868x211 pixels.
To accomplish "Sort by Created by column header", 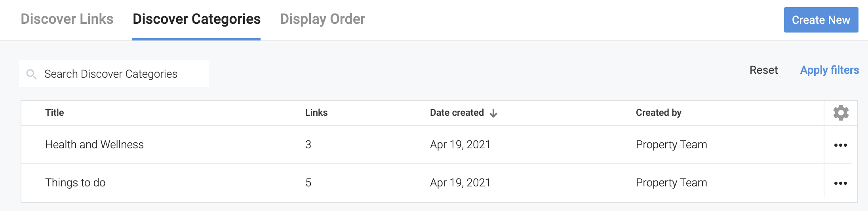I will 659,113.
